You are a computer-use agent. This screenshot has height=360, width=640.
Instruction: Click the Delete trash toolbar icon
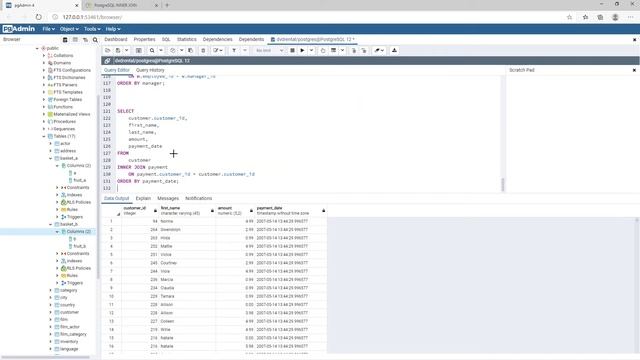[x=203, y=51]
